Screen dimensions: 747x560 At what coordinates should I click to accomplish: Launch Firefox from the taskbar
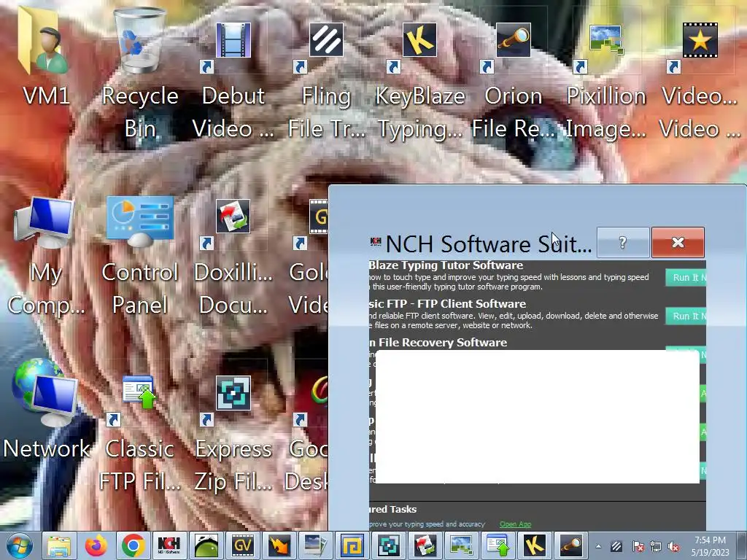click(x=96, y=545)
